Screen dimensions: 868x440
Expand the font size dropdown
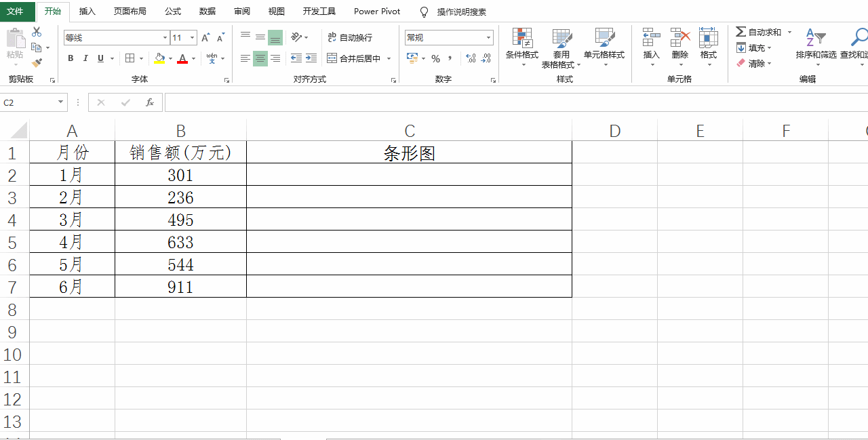click(x=192, y=37)
